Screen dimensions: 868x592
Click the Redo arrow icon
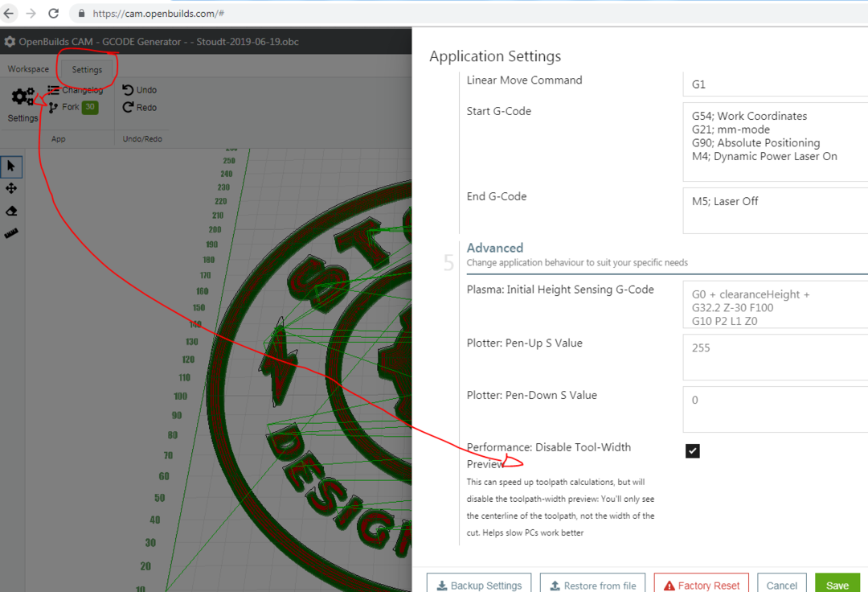(128, 107)
